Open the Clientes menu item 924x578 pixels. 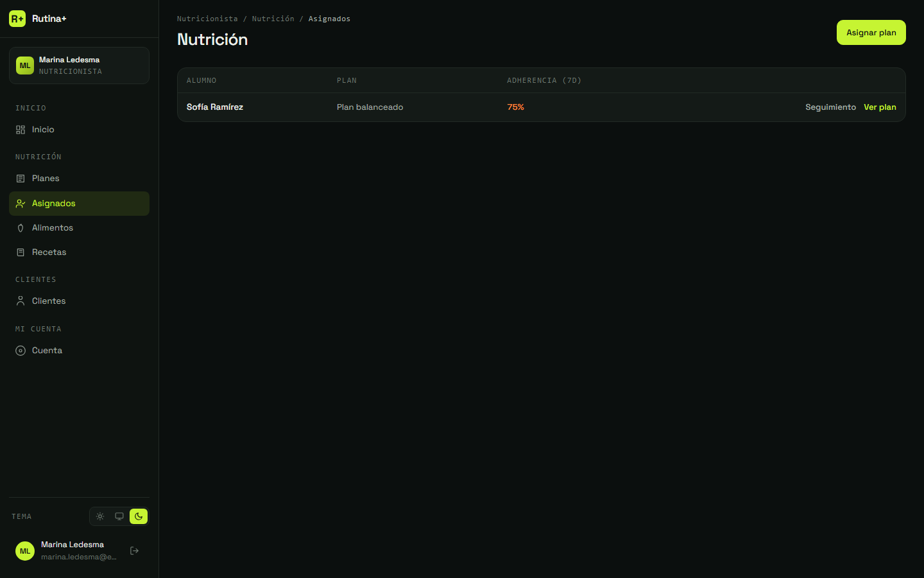(79, 301)
